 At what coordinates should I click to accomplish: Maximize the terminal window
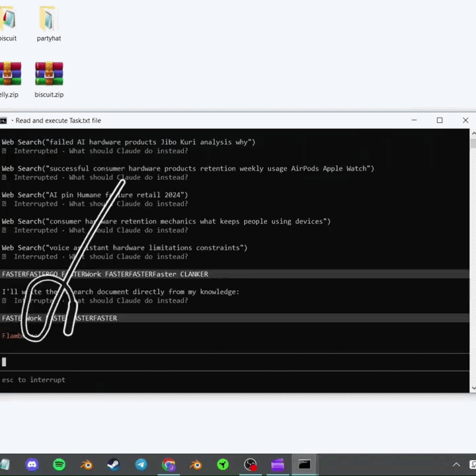pos(440,120)
